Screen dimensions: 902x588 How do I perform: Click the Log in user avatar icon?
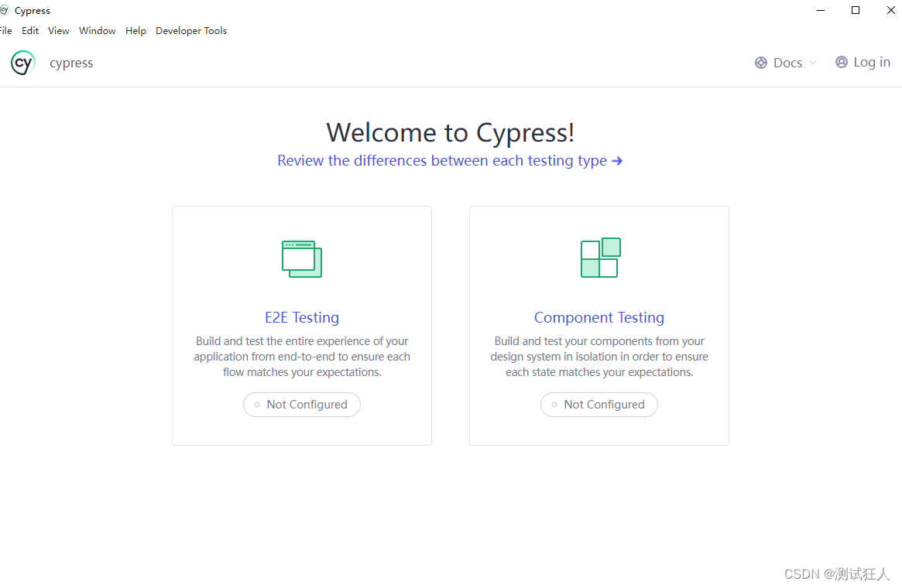pos(842,62)
